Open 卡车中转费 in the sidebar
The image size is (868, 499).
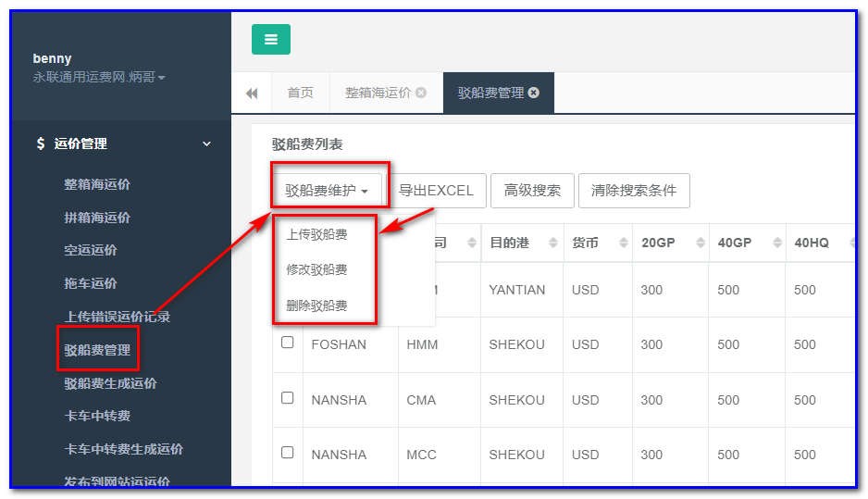(x=97, y=416)
